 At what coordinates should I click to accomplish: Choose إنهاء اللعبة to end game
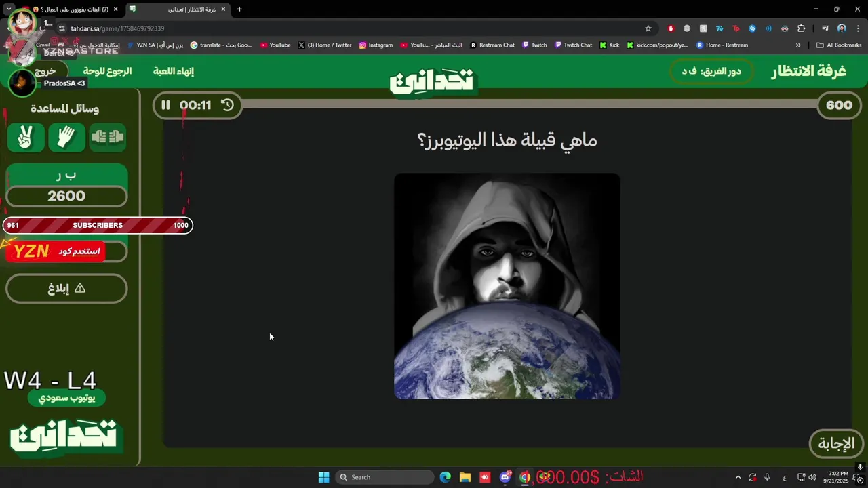click(x=174, y=71)
